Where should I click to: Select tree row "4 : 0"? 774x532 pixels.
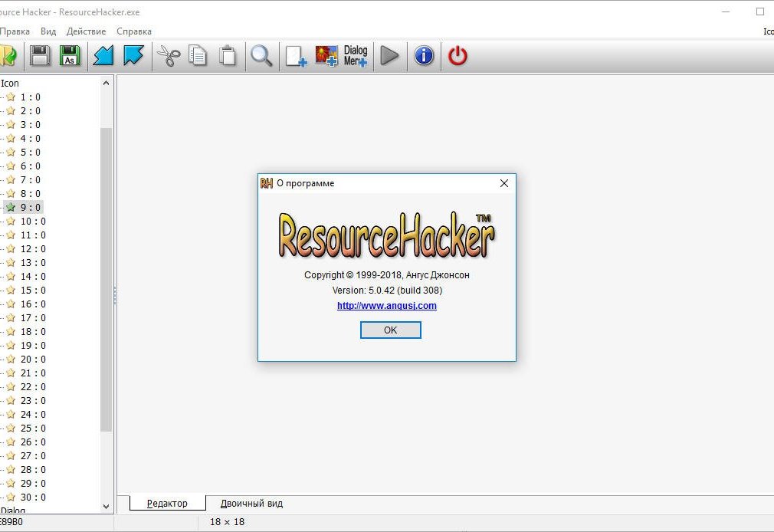30,139
